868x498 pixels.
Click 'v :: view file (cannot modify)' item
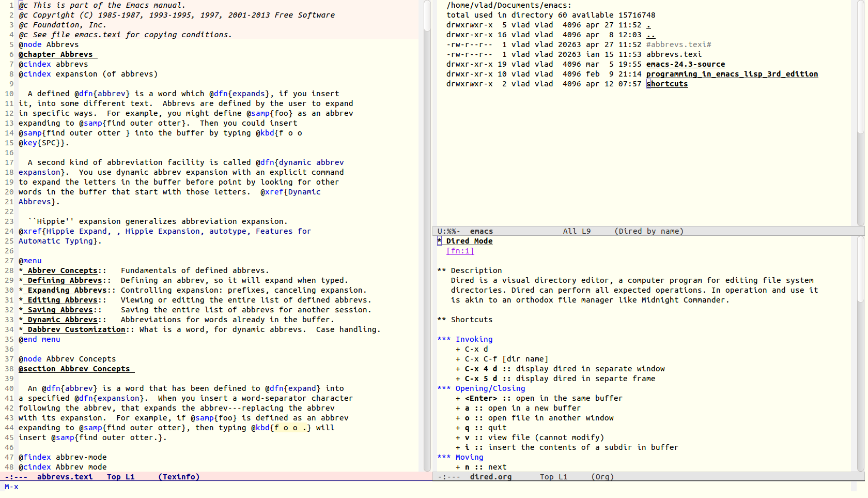tap(530, 437)
